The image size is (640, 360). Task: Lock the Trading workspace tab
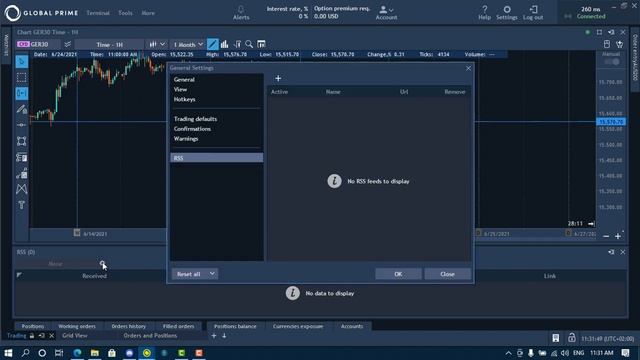(31, 336)
